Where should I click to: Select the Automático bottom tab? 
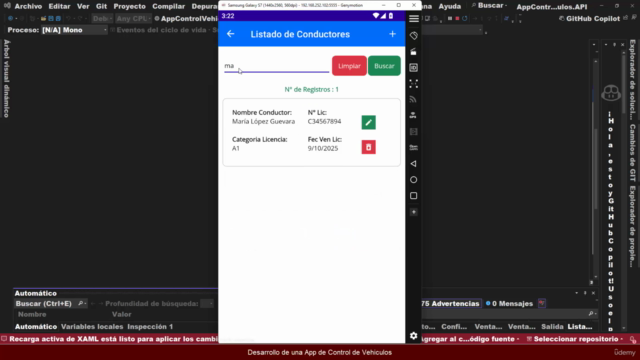pos(36,327)
